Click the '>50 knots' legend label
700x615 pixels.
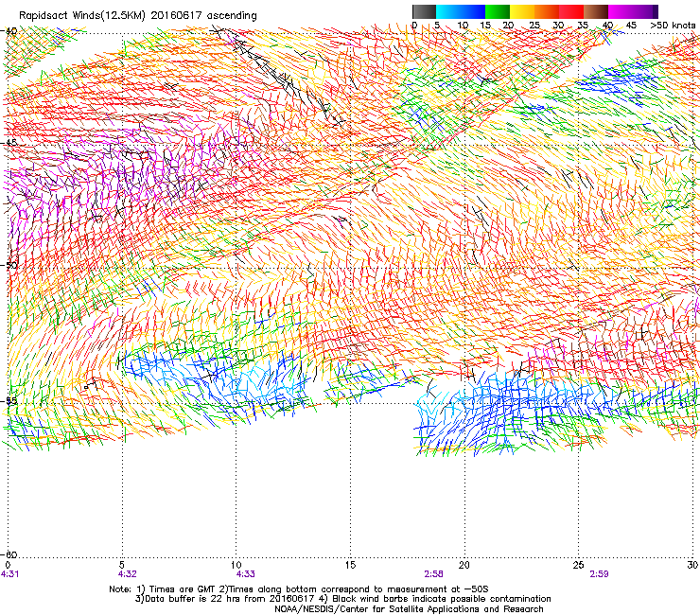[x=673, y=25]
